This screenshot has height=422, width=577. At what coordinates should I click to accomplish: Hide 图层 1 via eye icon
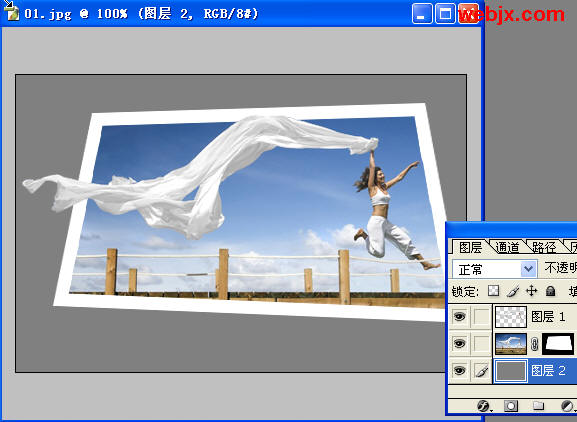pyautogui.click(x=459, y=316)
